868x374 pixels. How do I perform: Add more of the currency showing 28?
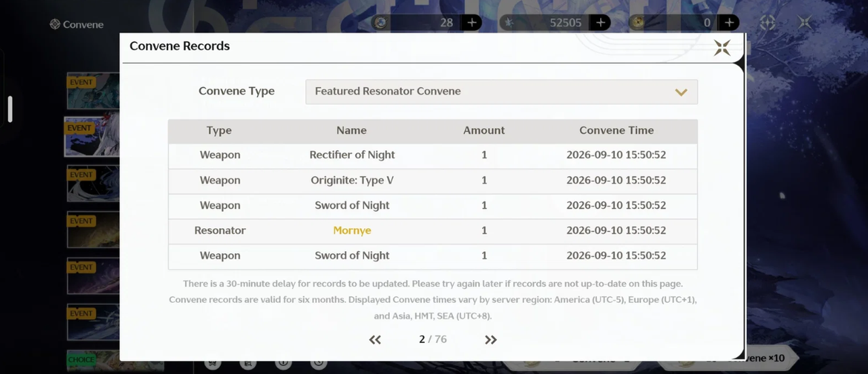click(472, 22)
